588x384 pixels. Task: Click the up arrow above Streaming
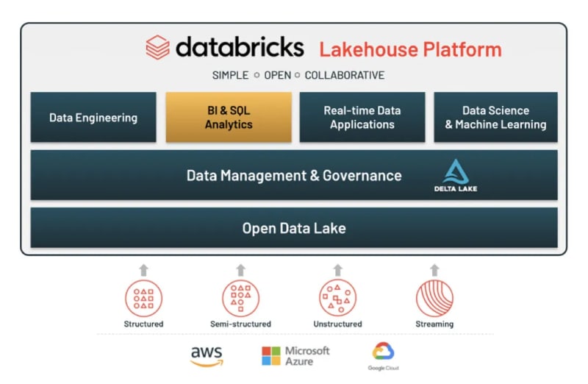434,270
